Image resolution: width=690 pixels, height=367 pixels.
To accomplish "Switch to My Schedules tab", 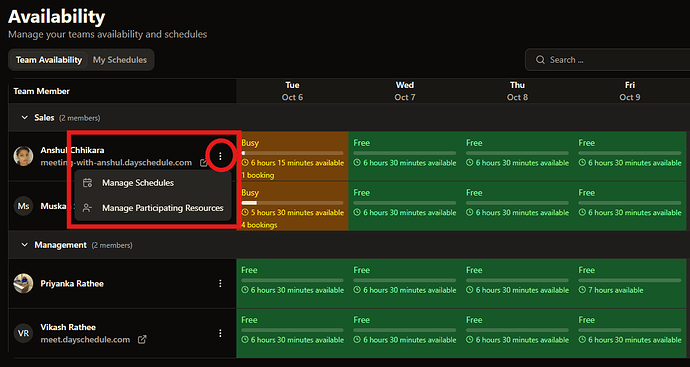I will tap(120, 60).
